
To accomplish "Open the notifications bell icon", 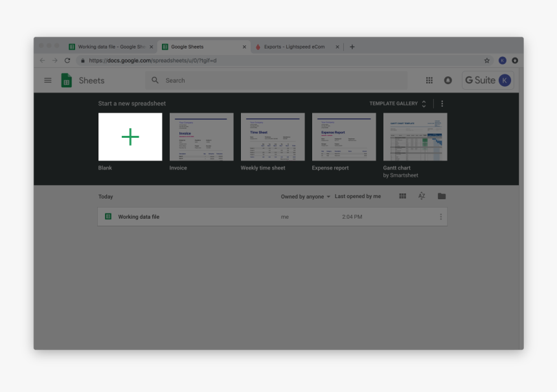I will pyautogui.click(x=448, y=80).
